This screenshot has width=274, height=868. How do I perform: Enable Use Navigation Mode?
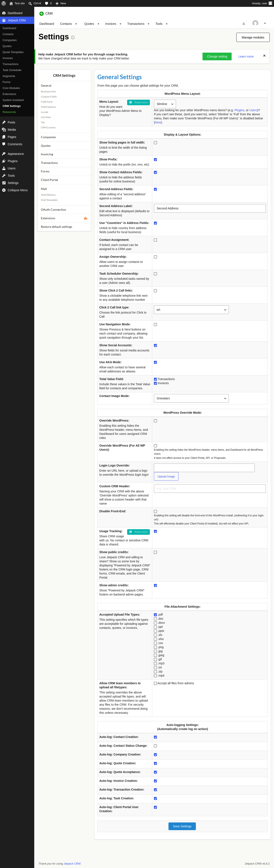tap(155, 324)
